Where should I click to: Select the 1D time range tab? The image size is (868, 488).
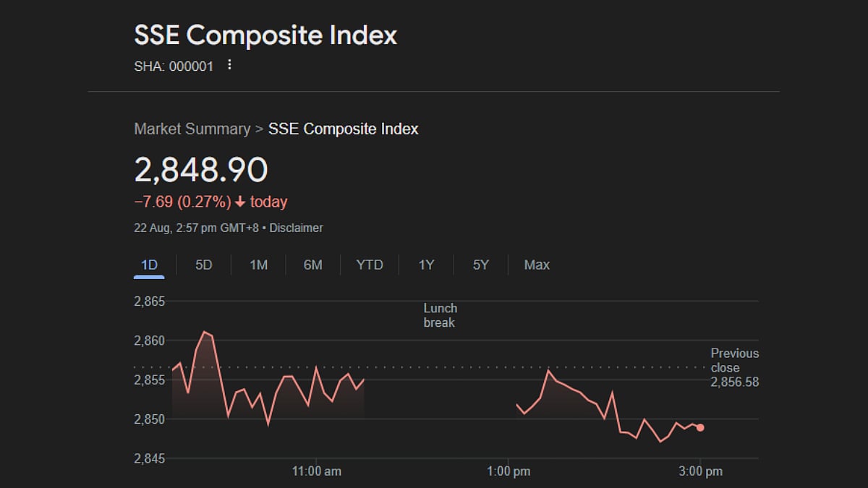[x=149, y=265]
